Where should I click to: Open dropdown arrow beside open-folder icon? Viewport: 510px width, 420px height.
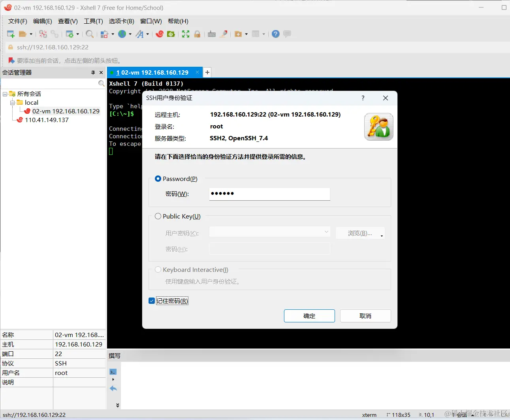(31, 34)
